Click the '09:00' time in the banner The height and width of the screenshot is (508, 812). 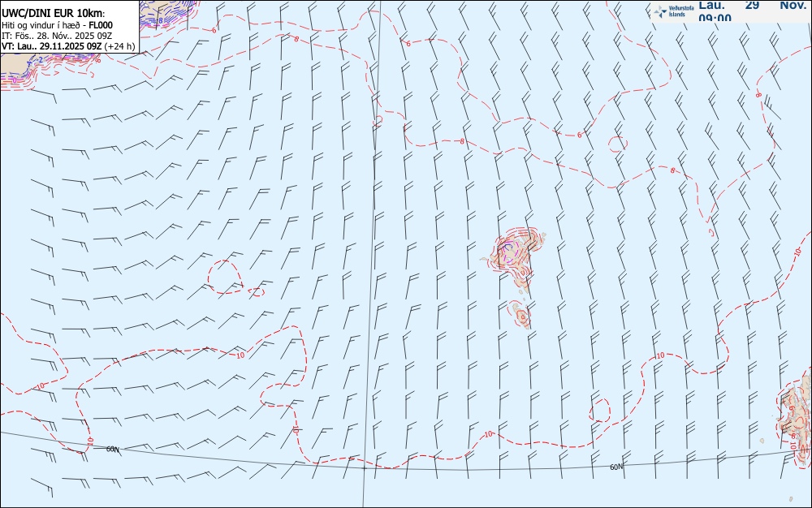pos(715,18)
